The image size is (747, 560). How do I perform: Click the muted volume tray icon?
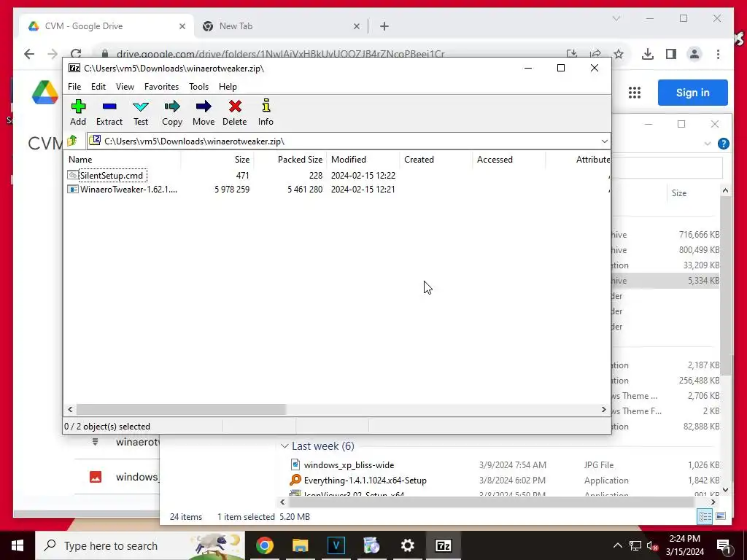(x=652, y=545)
